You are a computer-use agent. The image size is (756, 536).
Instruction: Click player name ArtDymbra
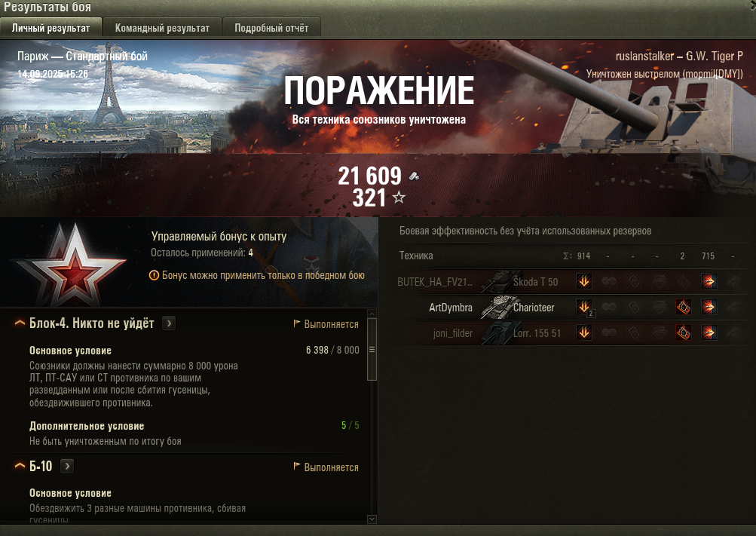pyautogui.click(x=450, y=308)
